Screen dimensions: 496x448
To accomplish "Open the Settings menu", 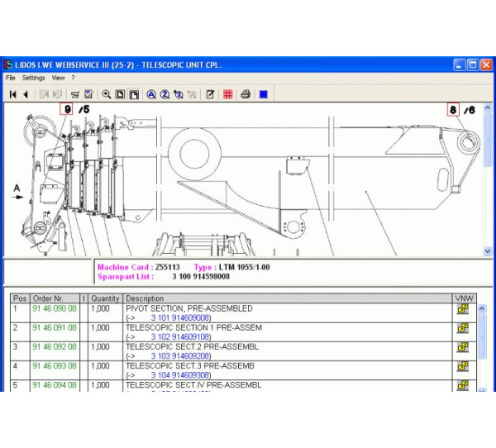I will point(34,78).
